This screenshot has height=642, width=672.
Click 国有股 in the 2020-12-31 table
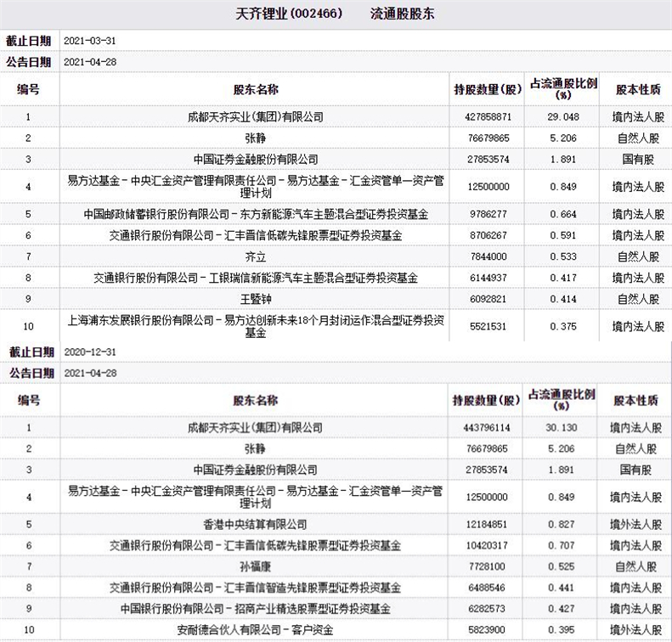(635, 470)
